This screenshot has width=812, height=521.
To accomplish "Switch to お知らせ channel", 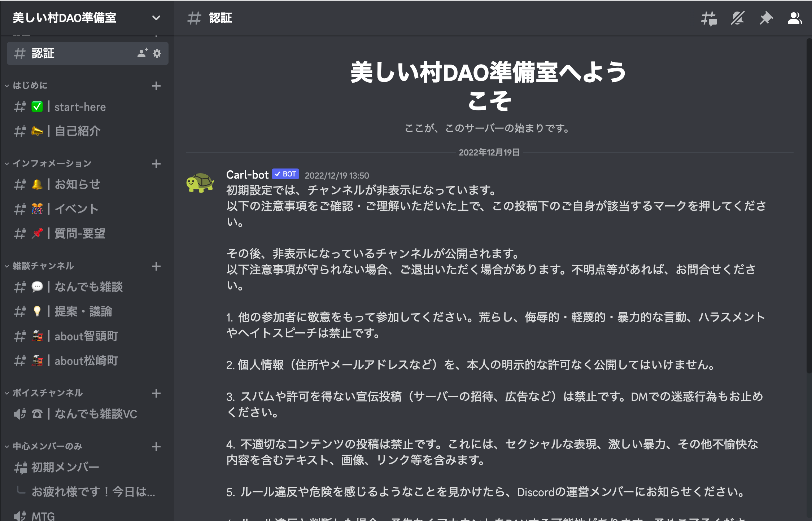I will click(77, 184).
